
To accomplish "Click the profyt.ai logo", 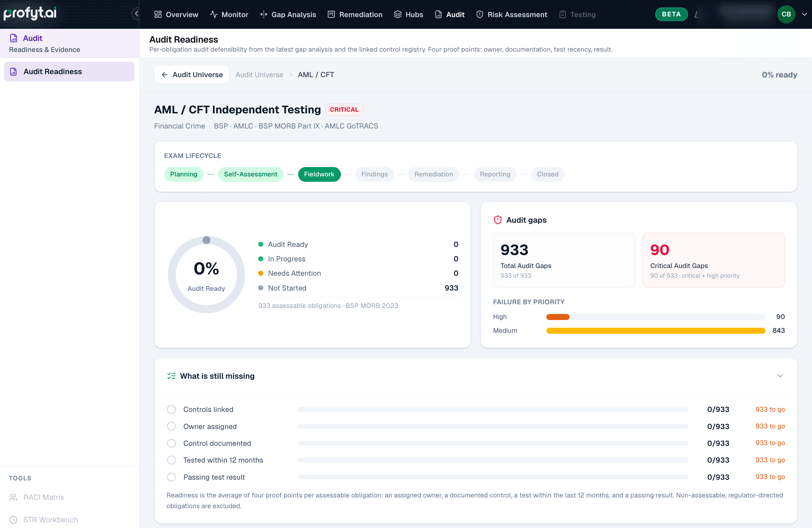I will 30,13.
